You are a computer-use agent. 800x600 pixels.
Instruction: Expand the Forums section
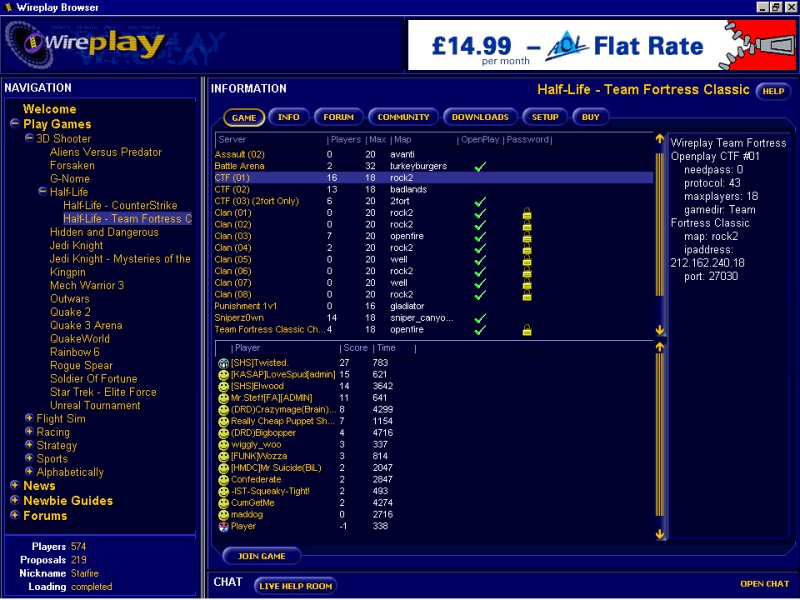(15, 515)
